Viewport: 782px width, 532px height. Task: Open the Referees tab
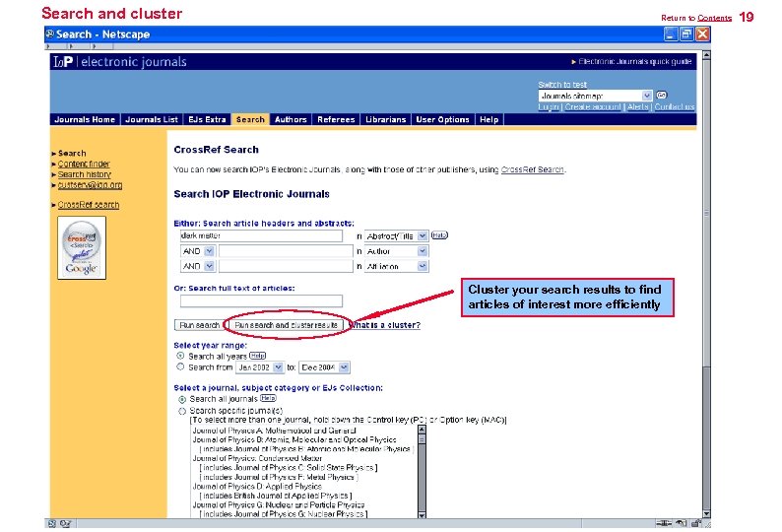point(336,119)
